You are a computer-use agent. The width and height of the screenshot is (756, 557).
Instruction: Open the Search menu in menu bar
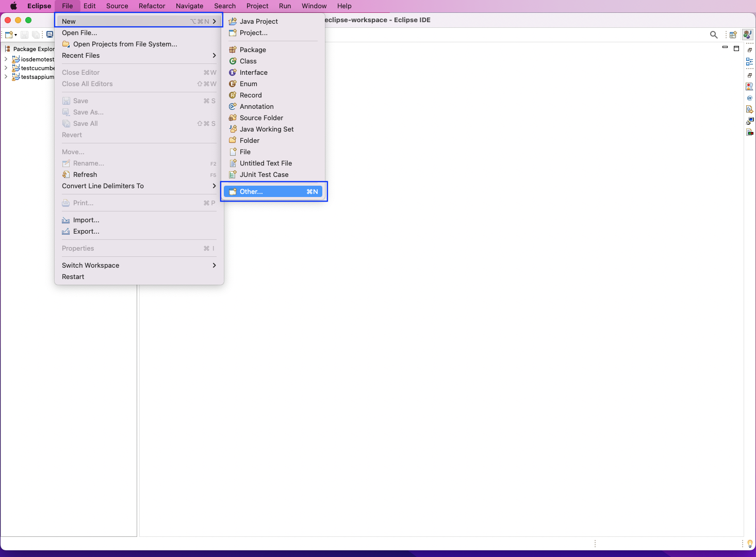pos(225,6)
